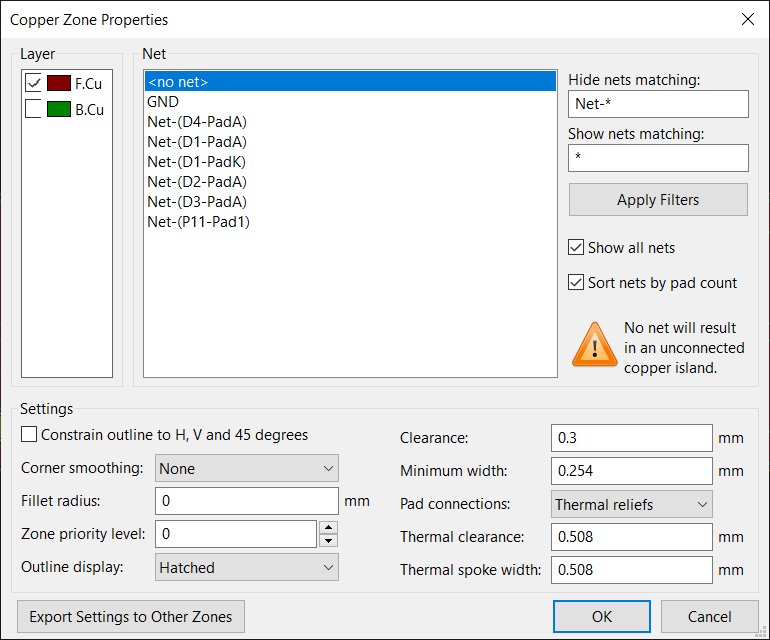
Task: Click the F.Cu red color swatch
Action: [58, 84]
